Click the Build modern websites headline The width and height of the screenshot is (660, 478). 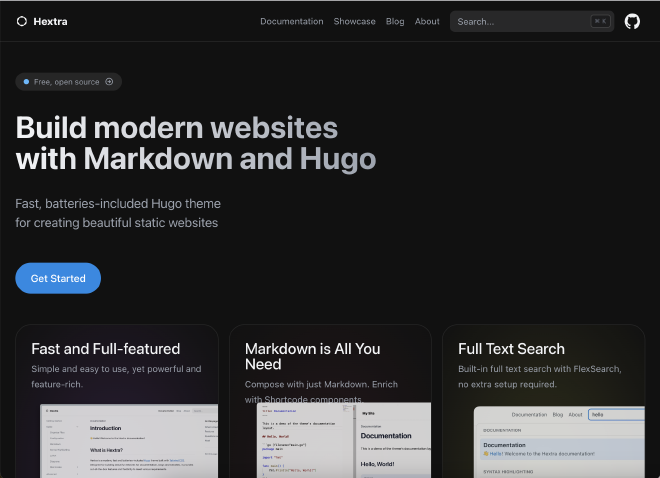pyautogui.click(x=196, y=143)
